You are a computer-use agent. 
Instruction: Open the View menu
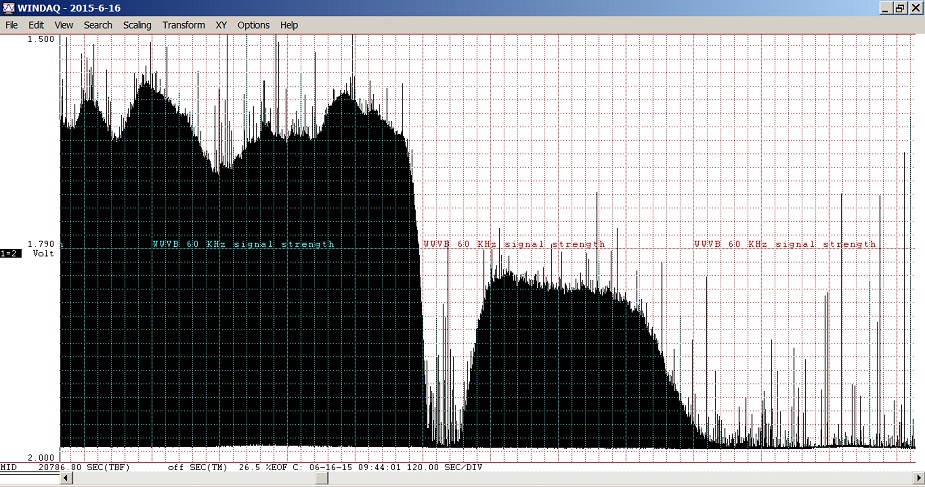(64, 25)
